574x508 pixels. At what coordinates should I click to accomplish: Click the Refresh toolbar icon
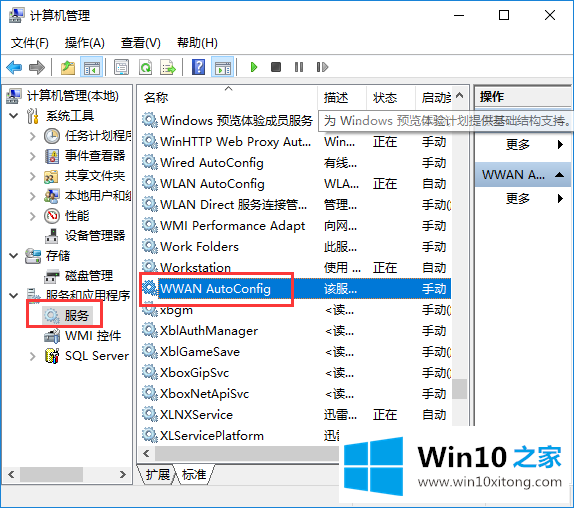tap(145, 67)
